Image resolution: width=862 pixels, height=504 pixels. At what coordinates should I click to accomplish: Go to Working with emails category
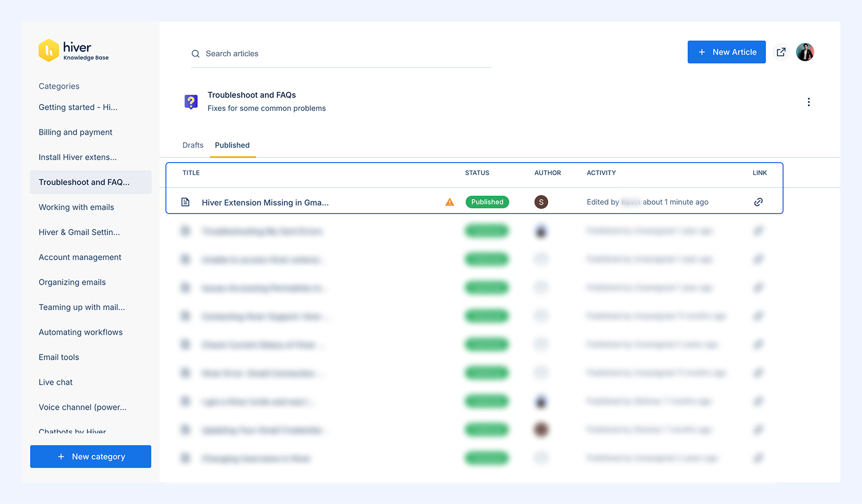click(x=76, y=207)
